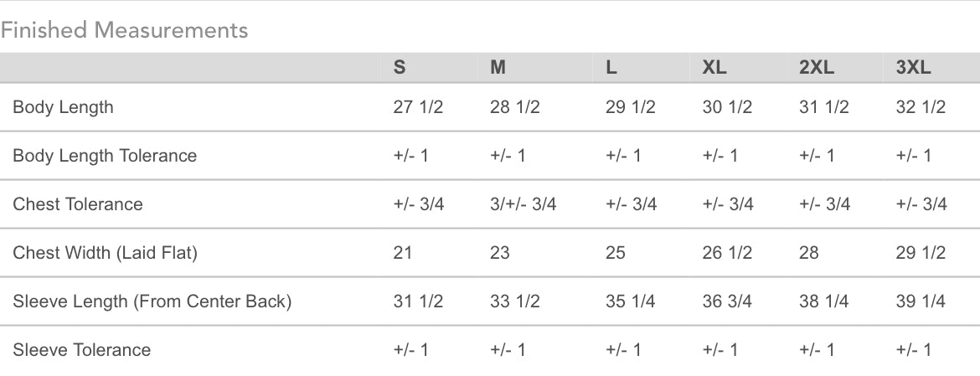Image resolution: width=980 pixels, height=376 pixels.
Task: Select the S size column header
Action: coord(400,68)
